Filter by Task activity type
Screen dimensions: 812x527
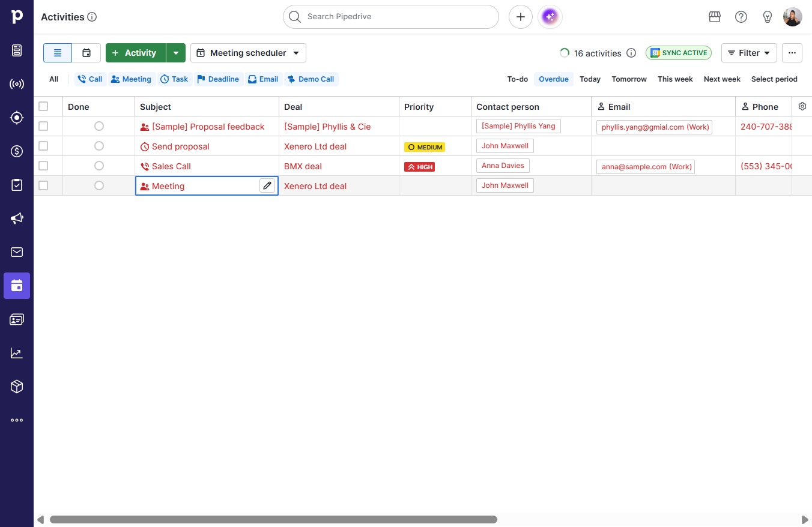click(x=175, y=79)
